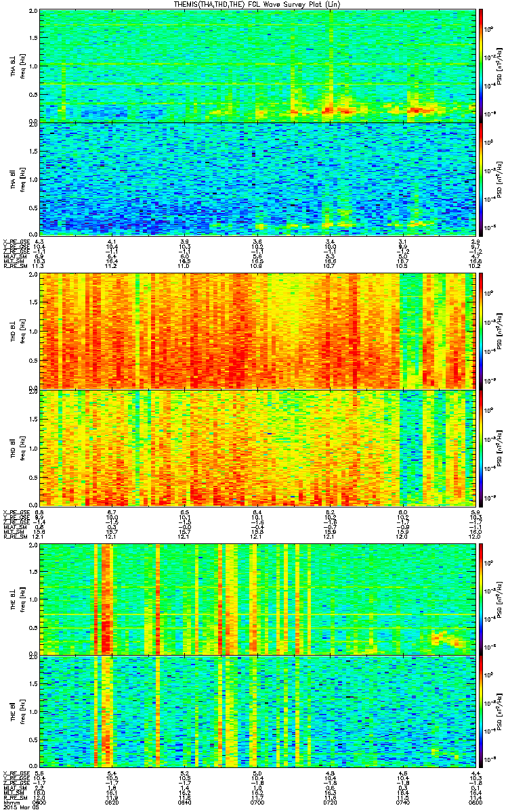Click the 2.0 frequency tick on THD B⊥ axis
508x812 pixels.
pos(33,275)
